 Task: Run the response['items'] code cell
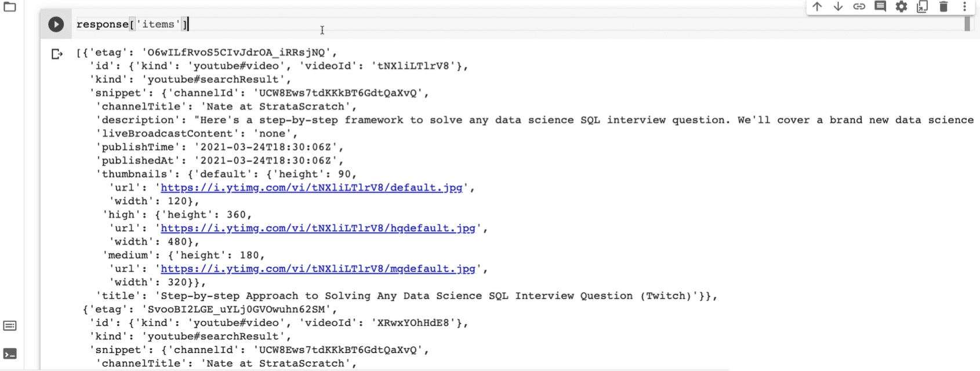pos(56,24)
